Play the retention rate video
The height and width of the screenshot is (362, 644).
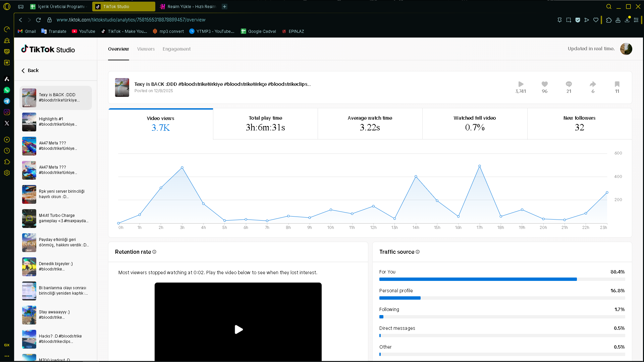click(x=238, y=329)
